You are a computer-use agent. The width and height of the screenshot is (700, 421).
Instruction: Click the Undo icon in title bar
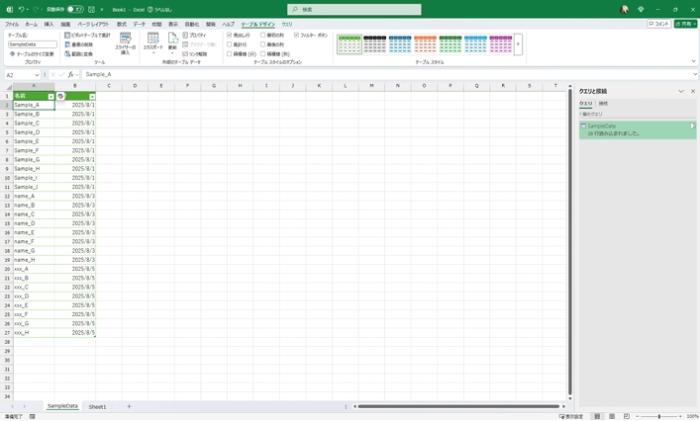point(21,8)
